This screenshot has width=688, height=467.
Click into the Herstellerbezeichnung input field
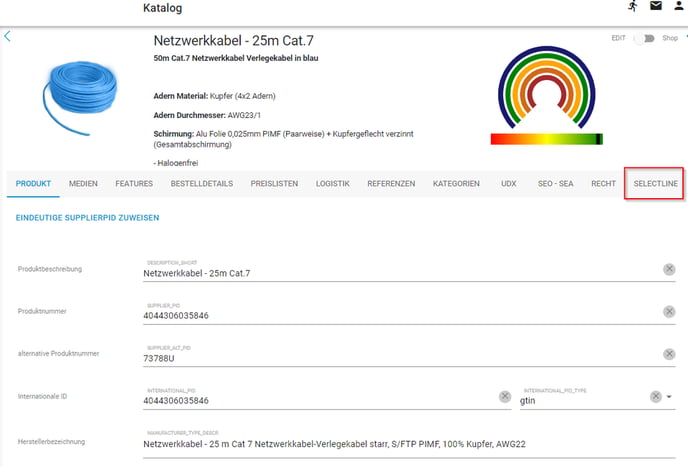400,442
